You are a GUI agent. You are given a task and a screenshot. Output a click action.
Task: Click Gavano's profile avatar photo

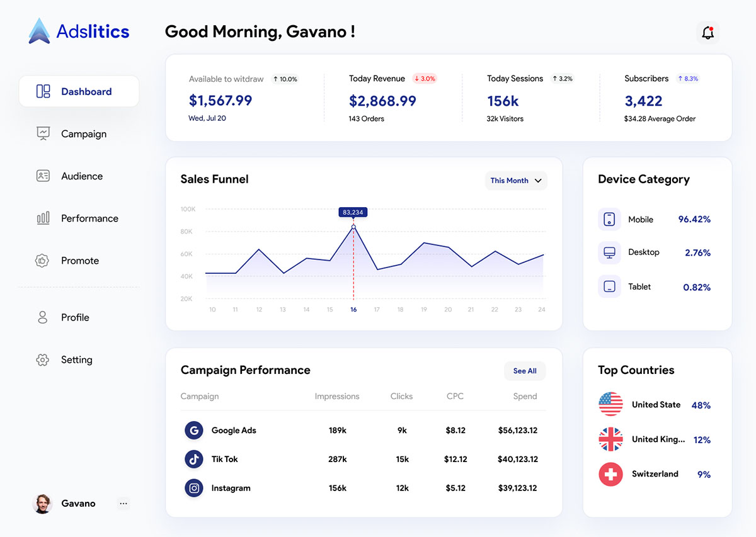tap(42, 504)
